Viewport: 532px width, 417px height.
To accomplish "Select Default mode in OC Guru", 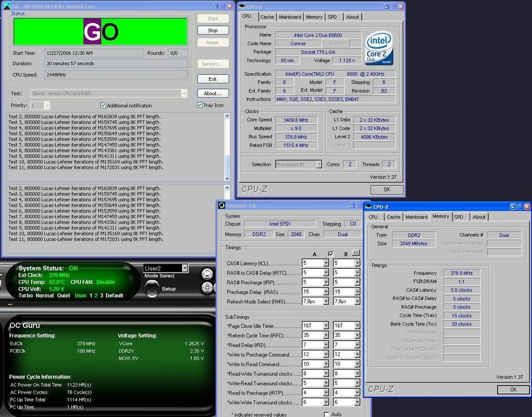I will point(114,295).
